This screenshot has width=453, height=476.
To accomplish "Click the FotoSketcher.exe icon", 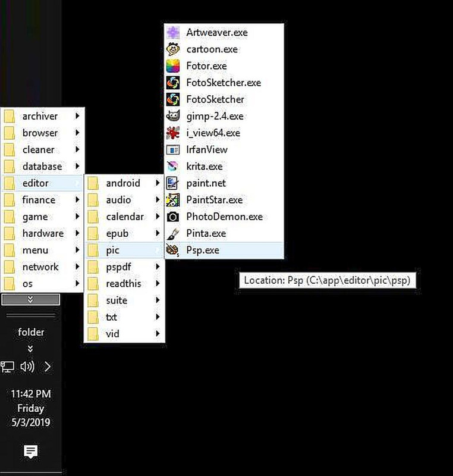I will coord(173,83).
